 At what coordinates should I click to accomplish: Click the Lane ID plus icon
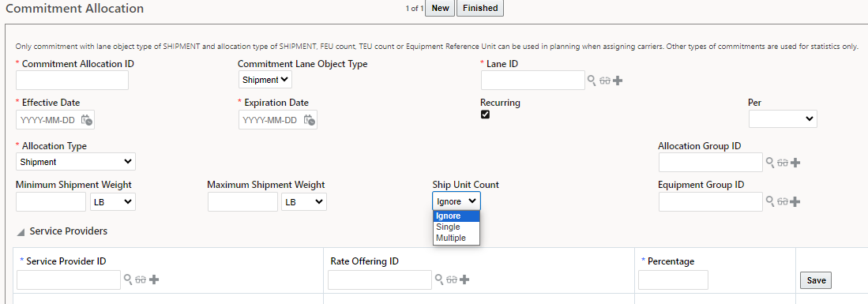[618, 81]
